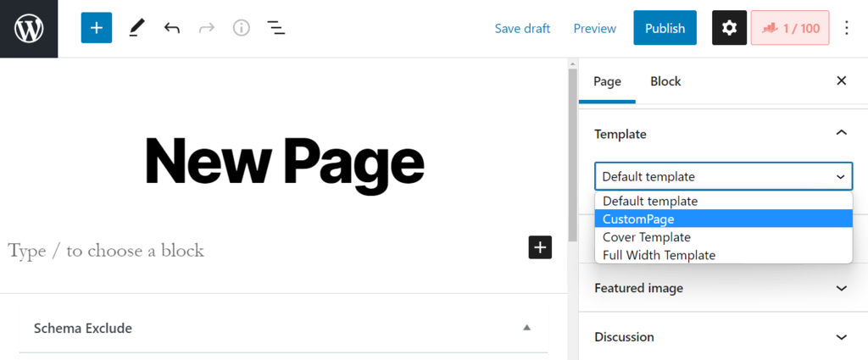Expand the Featured image panel

[841, 288]
